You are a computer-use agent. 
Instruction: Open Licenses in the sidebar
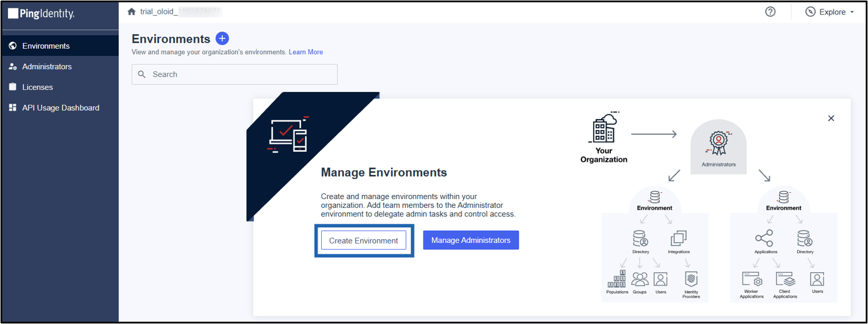[x=60, y=87]
